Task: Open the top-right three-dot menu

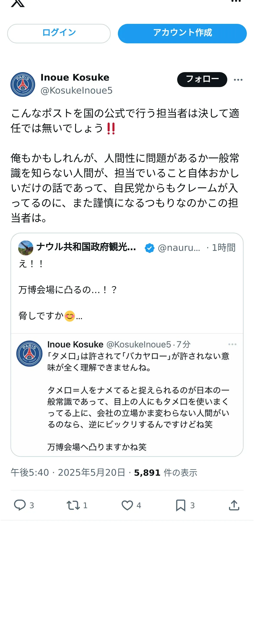Action: point(236,1)
